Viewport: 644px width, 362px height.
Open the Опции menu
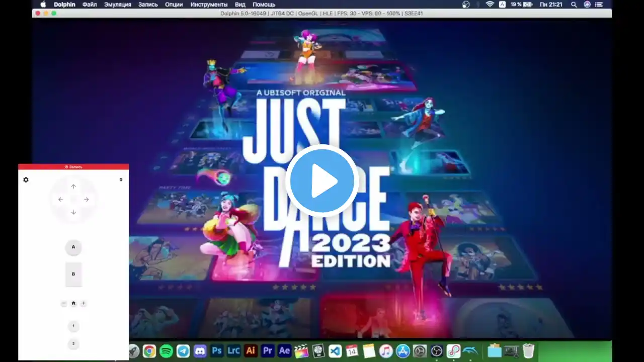pyautogui.click(x=174, y=5)
